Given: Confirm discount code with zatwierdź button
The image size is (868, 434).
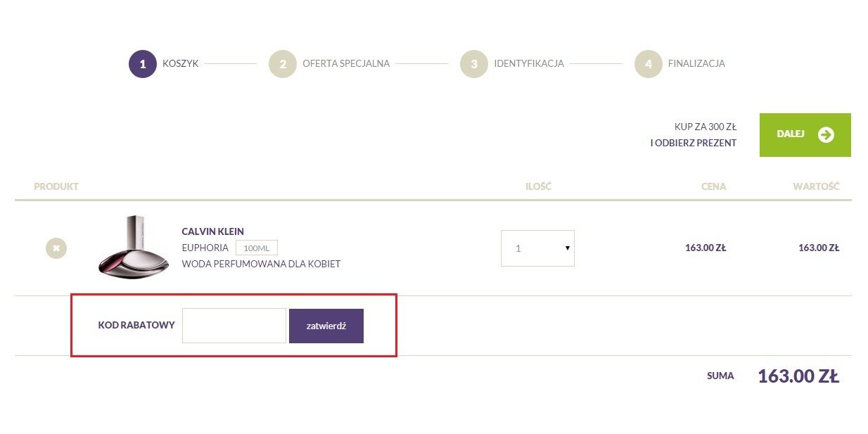Looking at the screenshot, I should pyautogui.click(x=326, y=326).
